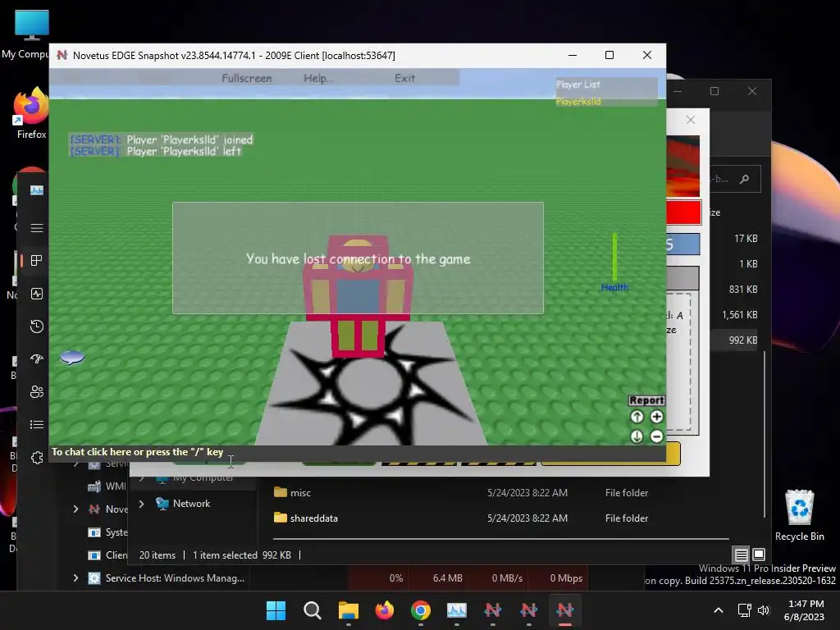Image resolution: width=840 pixels, height=630 pixels.
Task: Click the red button in the launcher window
Action: [683, 212]
